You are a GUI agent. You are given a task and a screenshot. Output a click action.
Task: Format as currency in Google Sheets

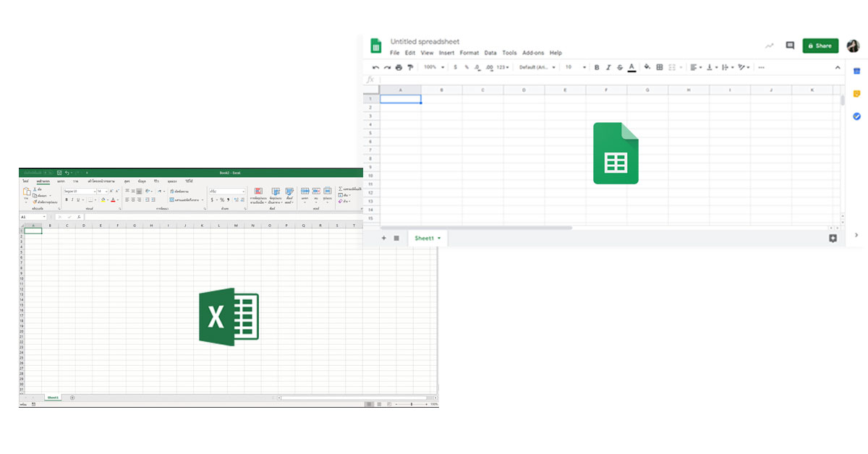tap(455, 67)
